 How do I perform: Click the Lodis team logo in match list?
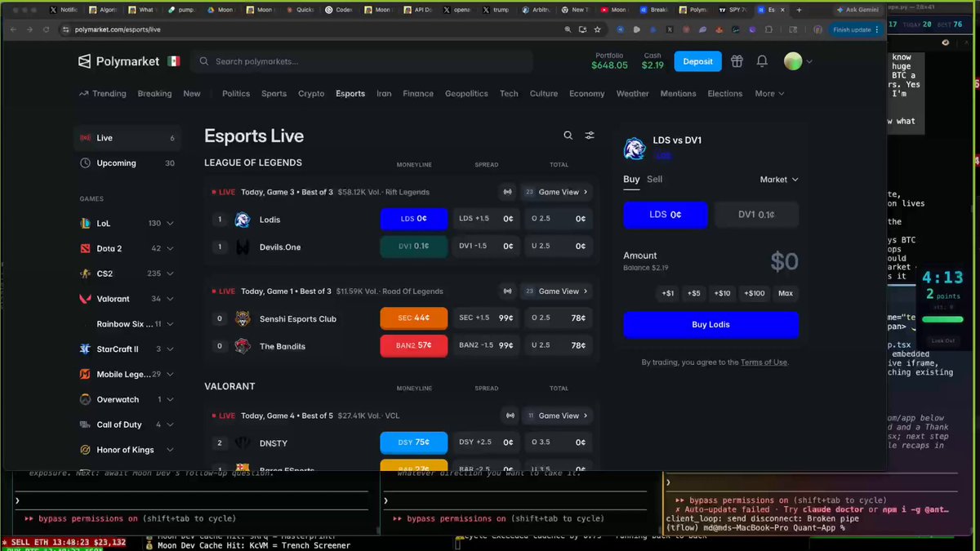click(x=243, y=219)
